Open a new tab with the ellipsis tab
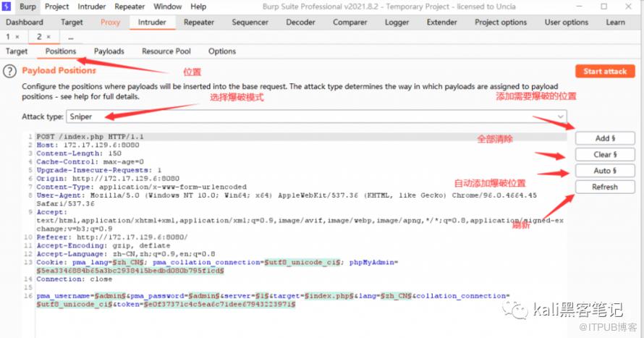 [x=71, y=37]
